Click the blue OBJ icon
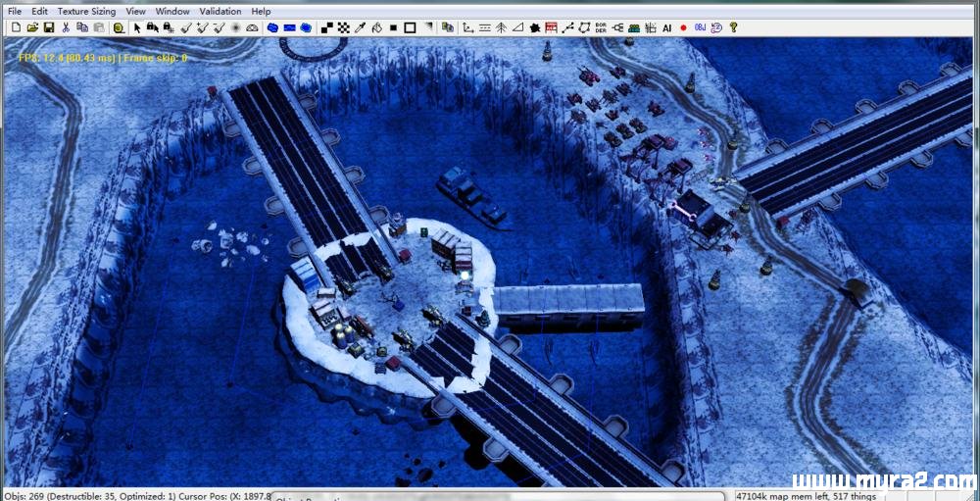 [700, 27]
